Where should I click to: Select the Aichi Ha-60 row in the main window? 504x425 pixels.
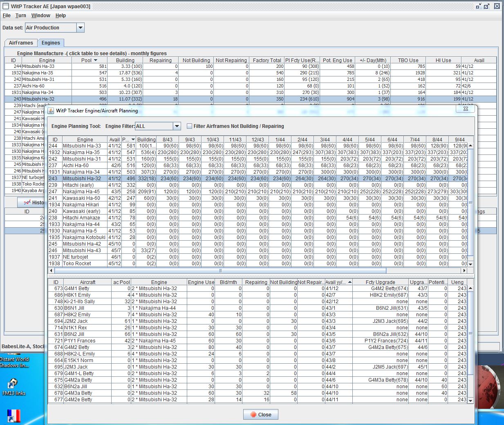pyautogui.click(x=251, y=86)
